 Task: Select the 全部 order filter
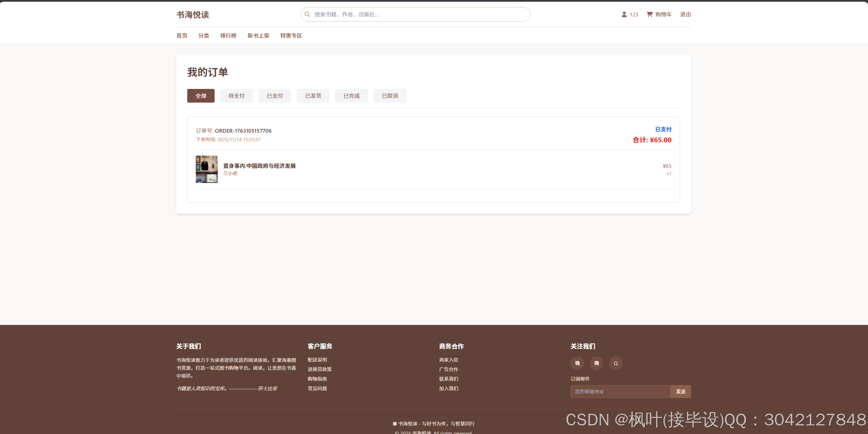point(201,96)
